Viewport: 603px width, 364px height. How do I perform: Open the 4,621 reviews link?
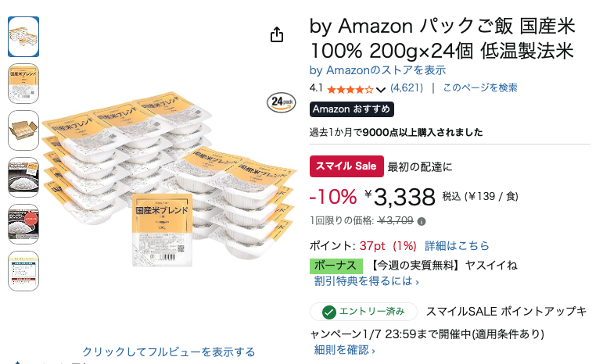pyautogui.click(x=407, y=88)
